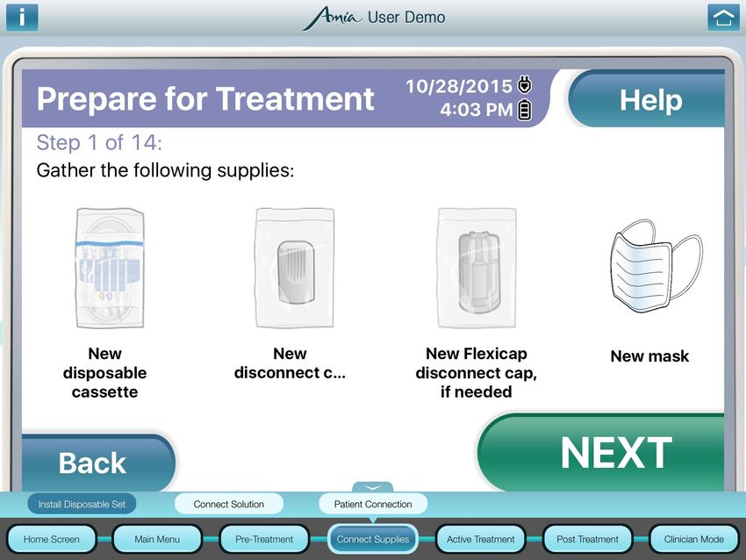Click the truncated 'New disconnect c...' label
Screen dimensions: 746x560
(290, 363)
